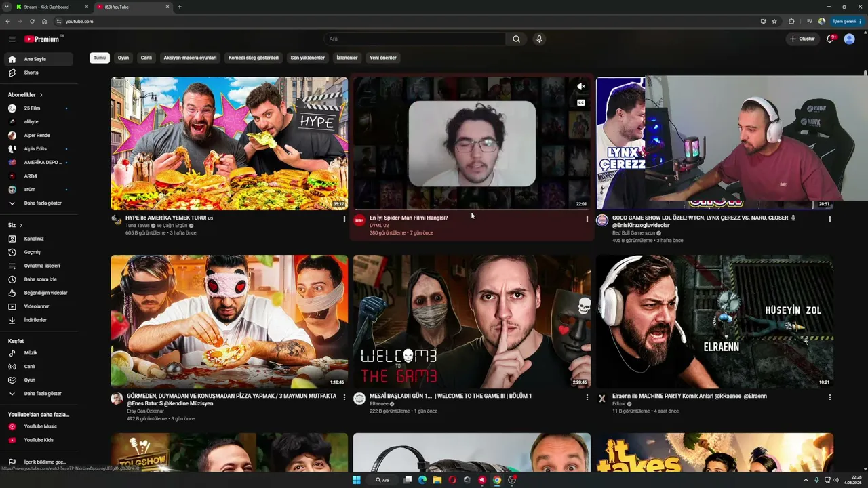This screenshot has width=868, height=488.
Task: Select the Canlı filter chip
Action: click(x=146, y=58)
